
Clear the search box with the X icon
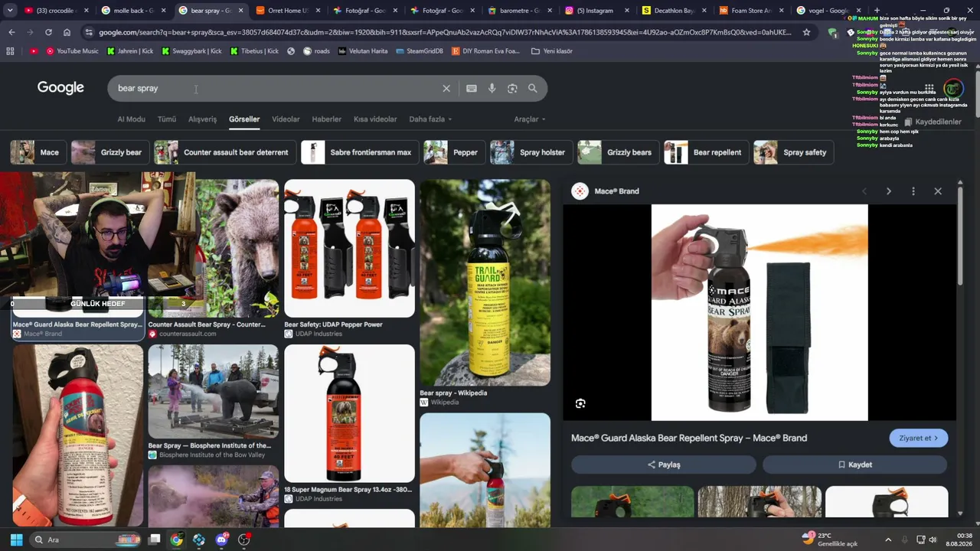446,88
